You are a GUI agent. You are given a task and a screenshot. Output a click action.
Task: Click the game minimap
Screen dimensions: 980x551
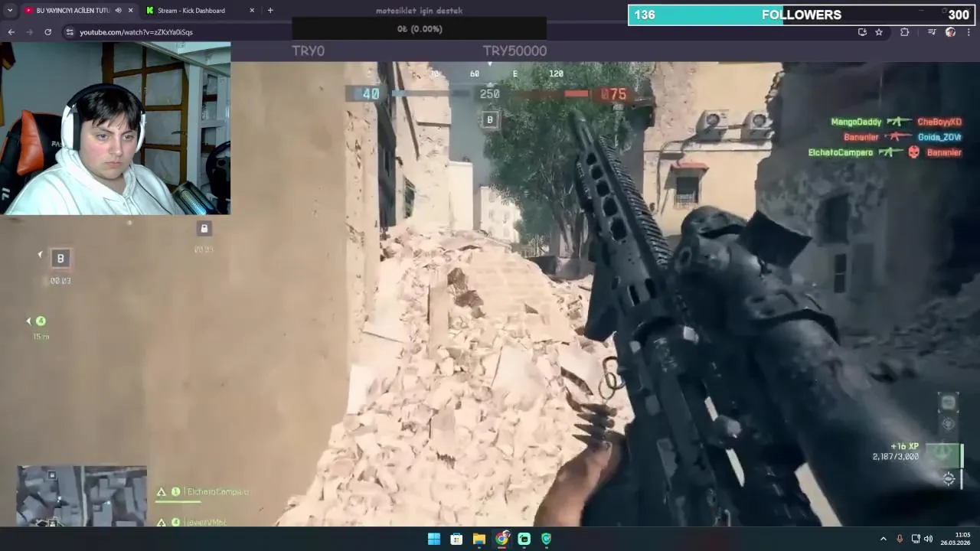tap(82, 496)
